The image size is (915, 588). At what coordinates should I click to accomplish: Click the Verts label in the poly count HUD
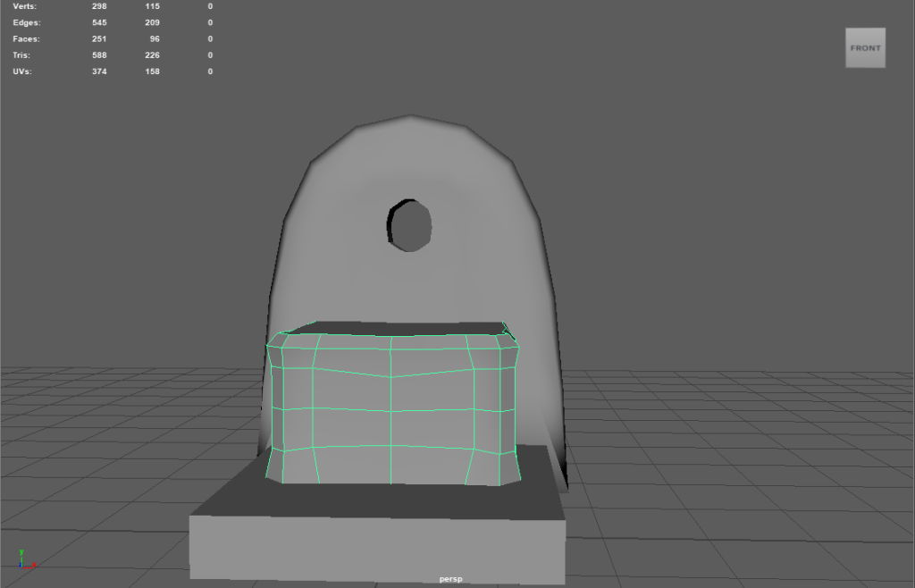(25, 6)
